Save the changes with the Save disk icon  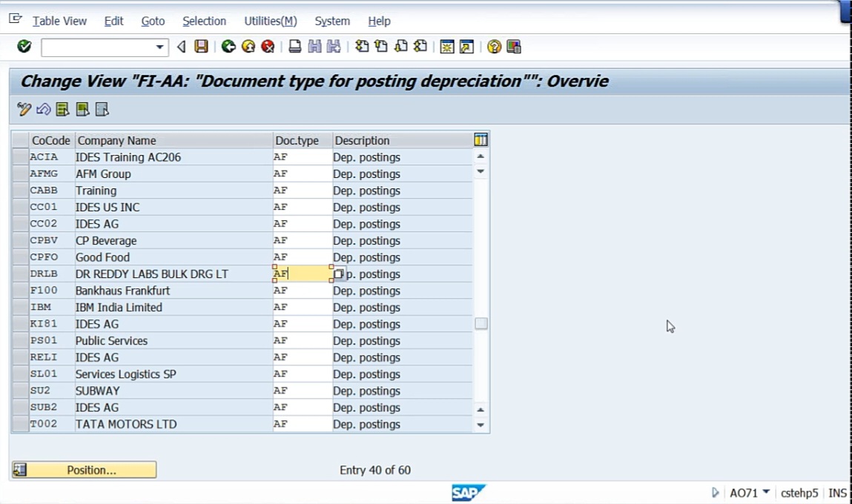201,47
